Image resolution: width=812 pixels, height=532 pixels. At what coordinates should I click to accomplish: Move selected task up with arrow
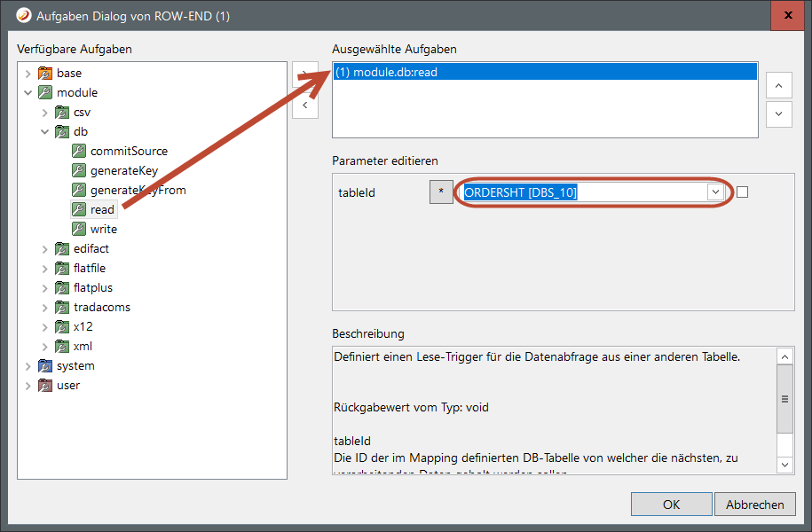[778, 86]
